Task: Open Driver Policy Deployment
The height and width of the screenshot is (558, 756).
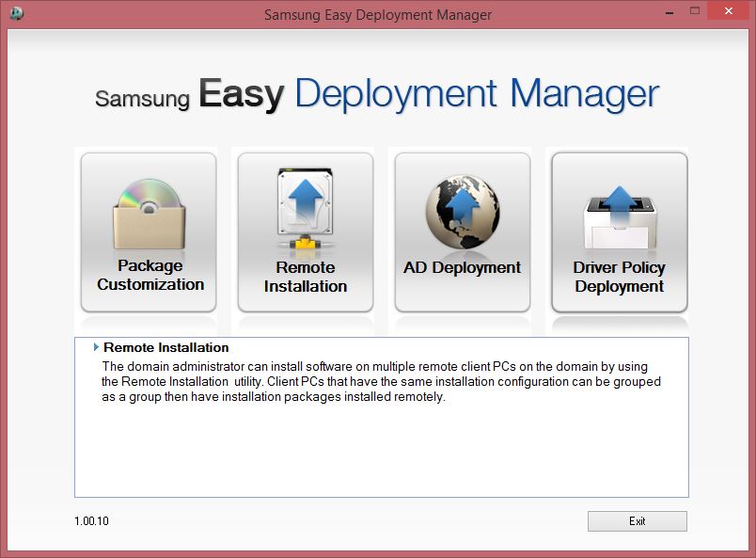Action: click(618, 231)
